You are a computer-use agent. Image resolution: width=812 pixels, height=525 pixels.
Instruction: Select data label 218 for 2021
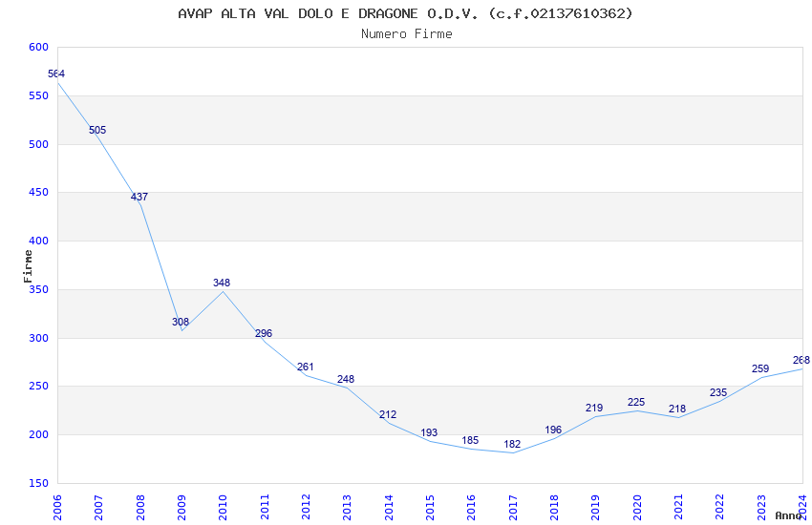[x=677, y=409]
